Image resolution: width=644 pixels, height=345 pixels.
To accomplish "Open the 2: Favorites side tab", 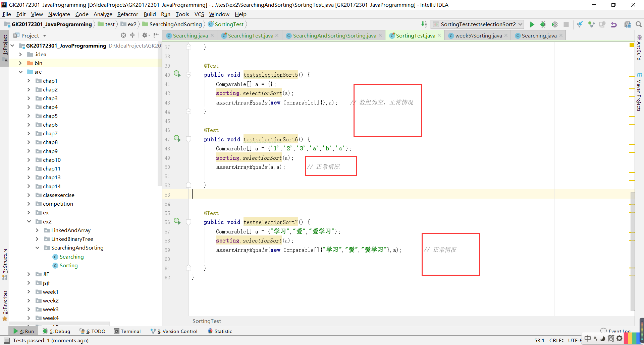I will pyautogui.click(x=5, y=306).
